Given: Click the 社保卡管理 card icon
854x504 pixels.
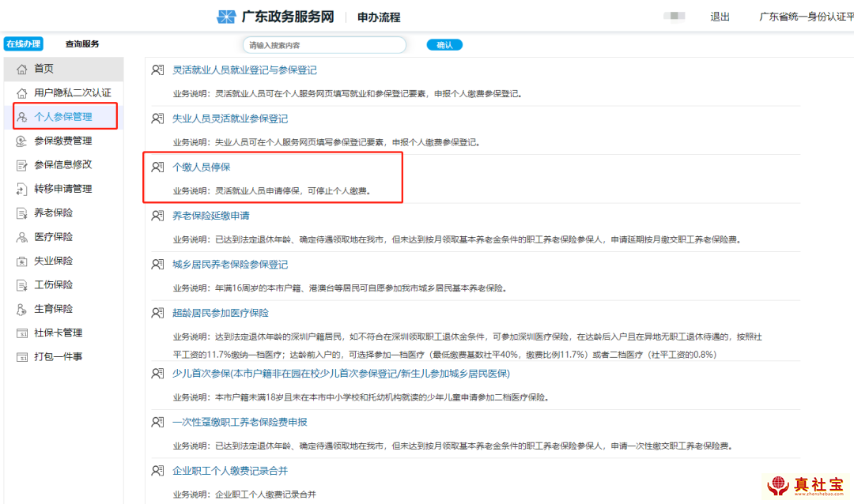Looking at the screenshot, I should tap(22, 333).
